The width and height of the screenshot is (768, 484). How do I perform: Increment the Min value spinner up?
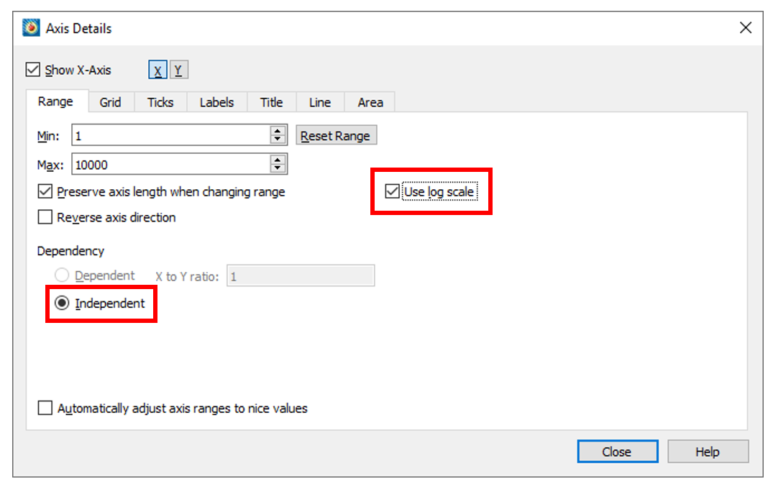(277, 130)
